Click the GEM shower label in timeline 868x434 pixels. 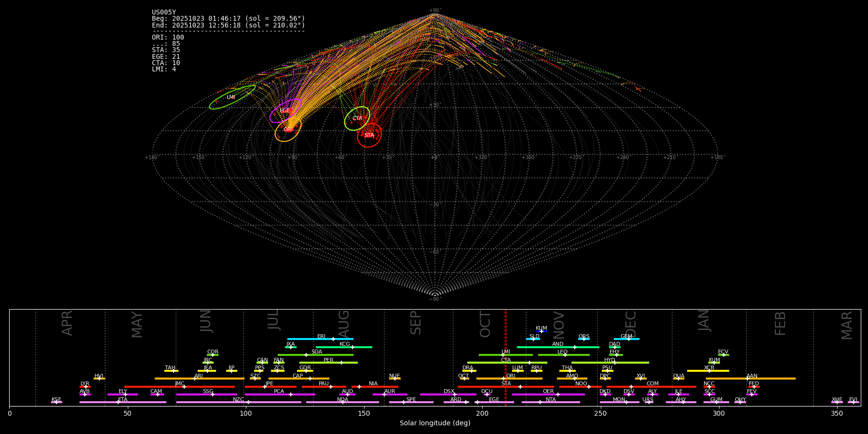point(626,337)
